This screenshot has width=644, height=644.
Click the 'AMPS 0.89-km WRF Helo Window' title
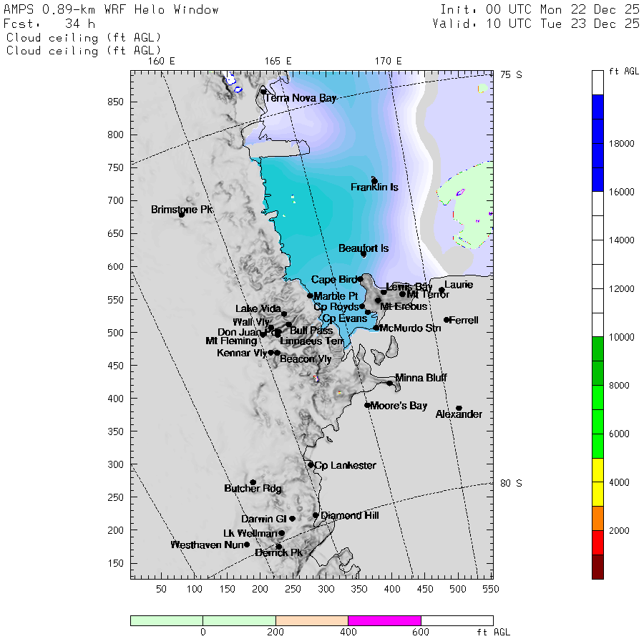(x=111, y=9)
